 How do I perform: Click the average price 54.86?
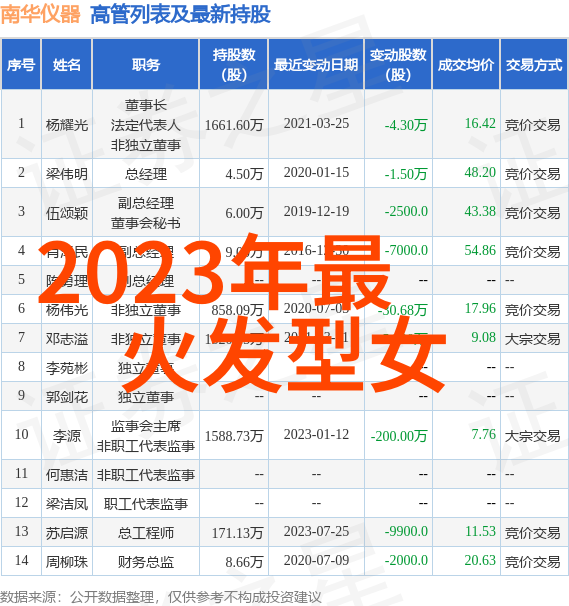tap(480, 250)
